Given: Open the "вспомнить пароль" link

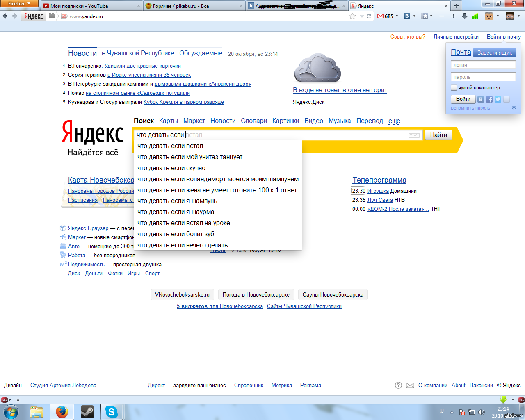Looking at the screenshot, I should [x=470, y=108].
